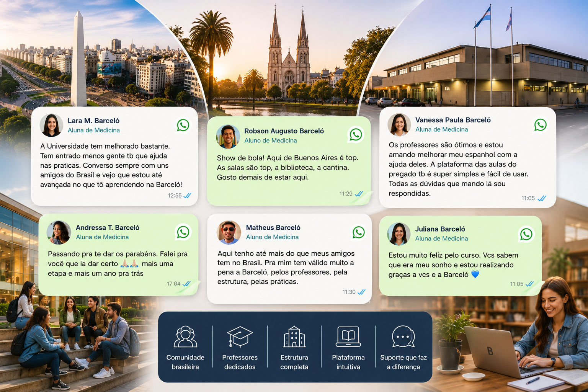Click the Professores dedicados label
This screenshot has height=392, width=588.
(x=240, y=362)
